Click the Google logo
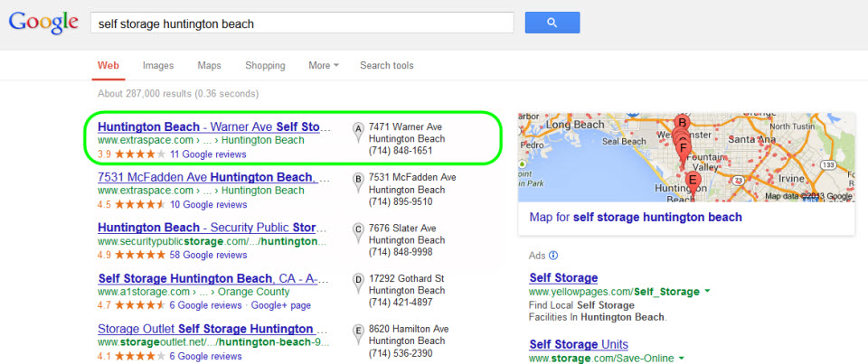This screenshot has width=868, height=364. tap(42, 23)
